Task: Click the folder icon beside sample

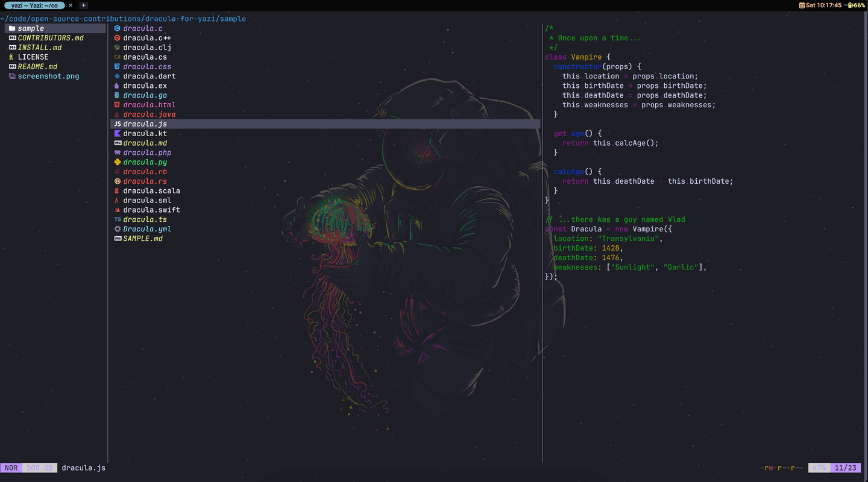Action: point(12,28)
